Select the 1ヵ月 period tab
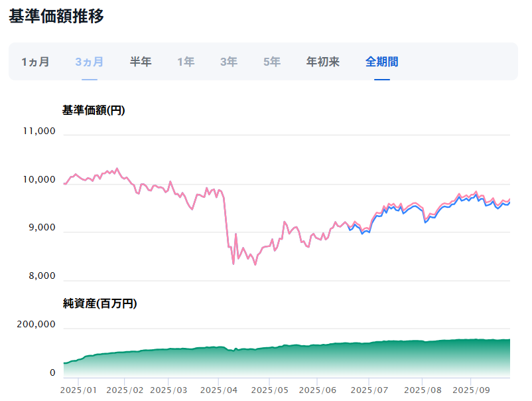 point(35,62)
